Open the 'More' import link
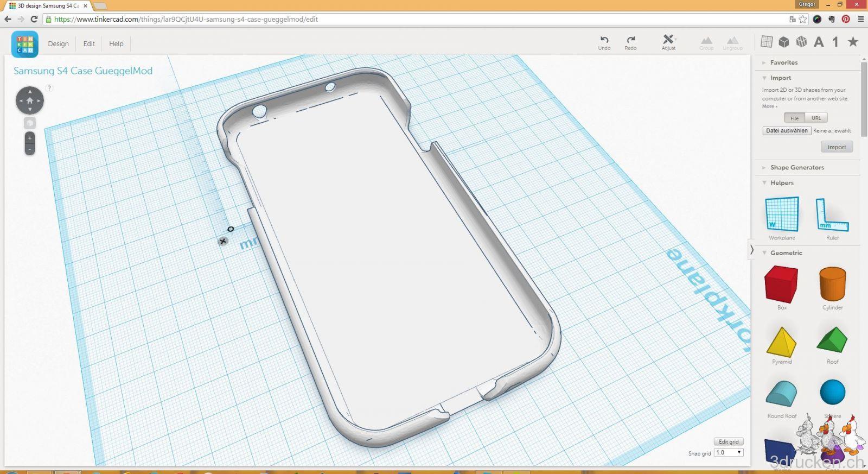Viewport: 868px width, 474px height. (x=769, y=106)
